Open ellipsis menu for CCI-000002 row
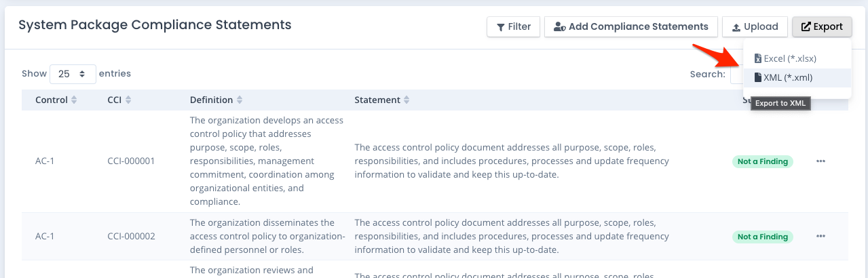 (x=820, y=236)
